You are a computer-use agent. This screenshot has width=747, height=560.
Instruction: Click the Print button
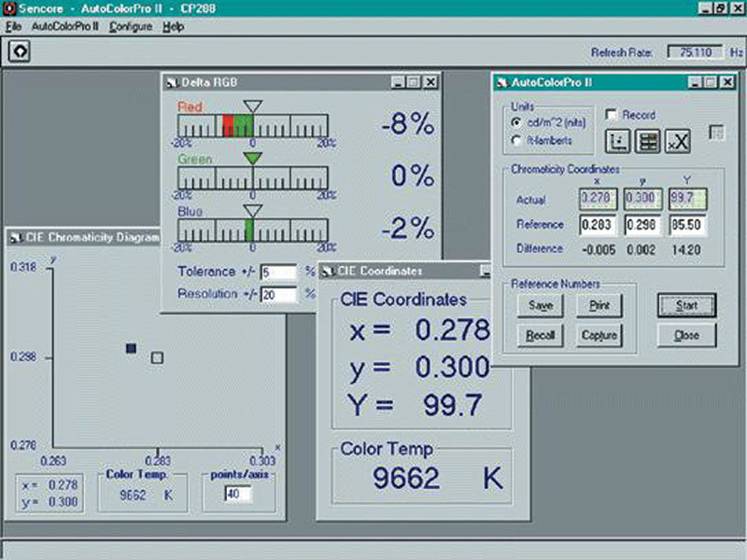[599, 305]
